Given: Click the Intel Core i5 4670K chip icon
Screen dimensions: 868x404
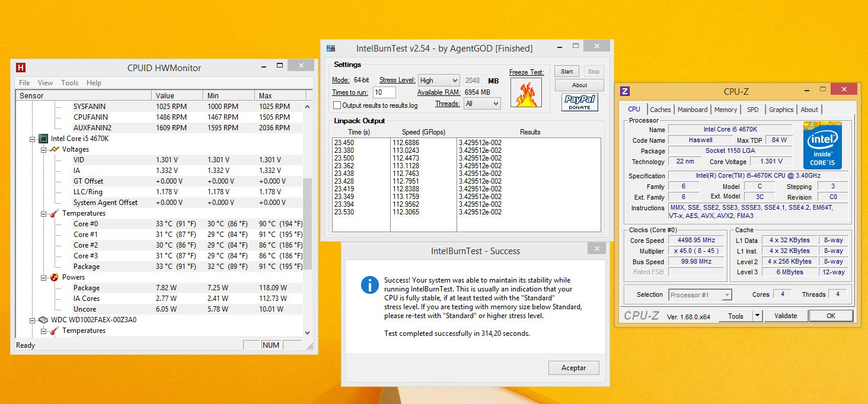Looking at the screenshot, I should [43, 139].
